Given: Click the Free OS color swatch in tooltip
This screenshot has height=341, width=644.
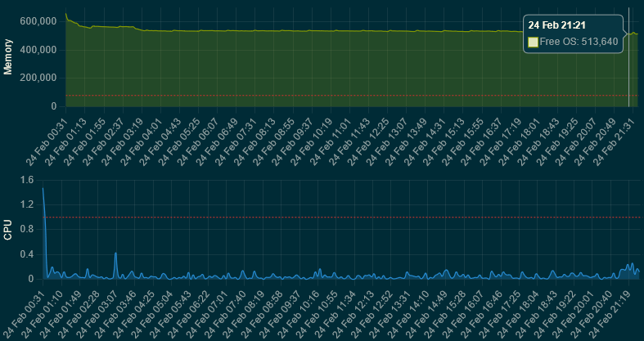Looking at the screenshot, I should [x=534, y=42].
